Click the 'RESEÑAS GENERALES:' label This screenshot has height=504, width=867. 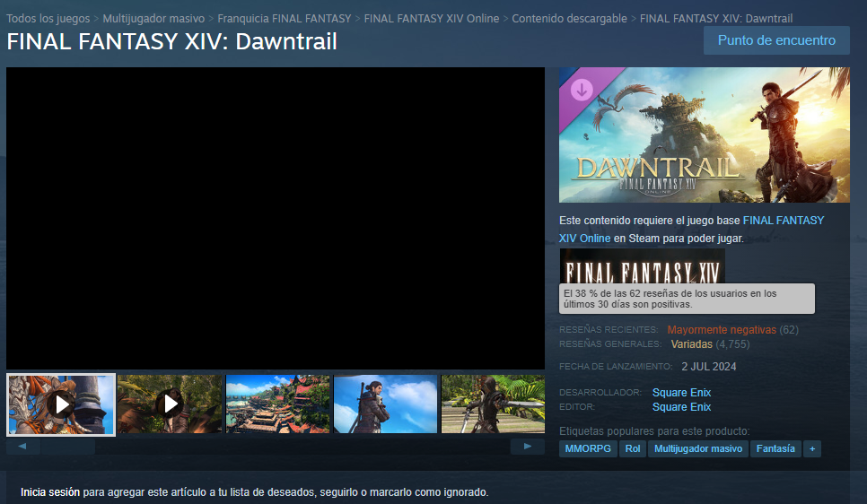[610, 344]
